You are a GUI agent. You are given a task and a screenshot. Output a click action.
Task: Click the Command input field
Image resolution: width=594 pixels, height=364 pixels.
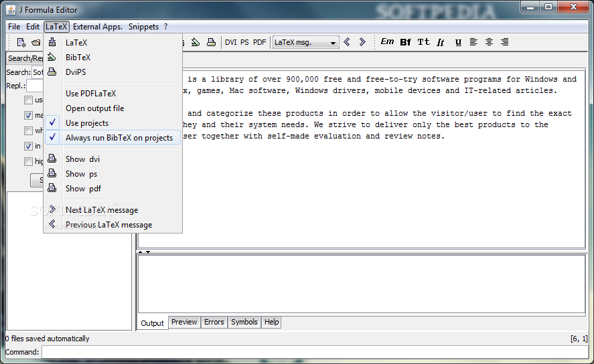pyautogui.click(x=315, y=352)
